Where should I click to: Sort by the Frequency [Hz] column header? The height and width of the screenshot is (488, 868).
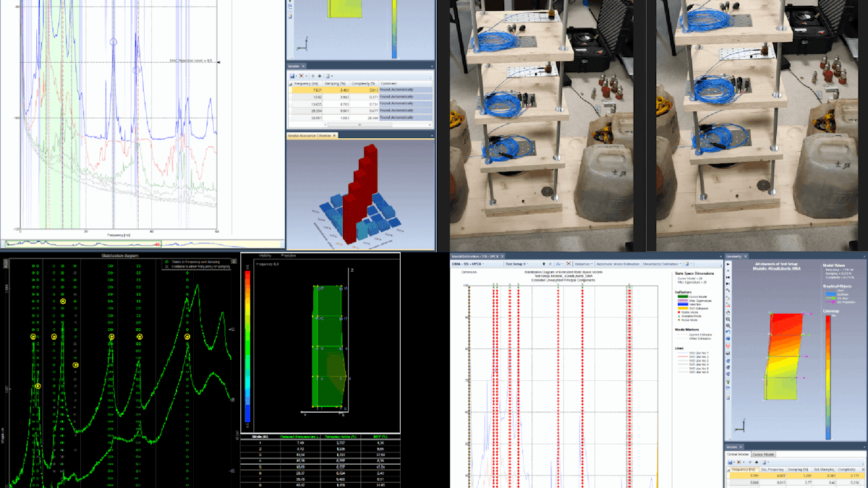tap(306, 84)
